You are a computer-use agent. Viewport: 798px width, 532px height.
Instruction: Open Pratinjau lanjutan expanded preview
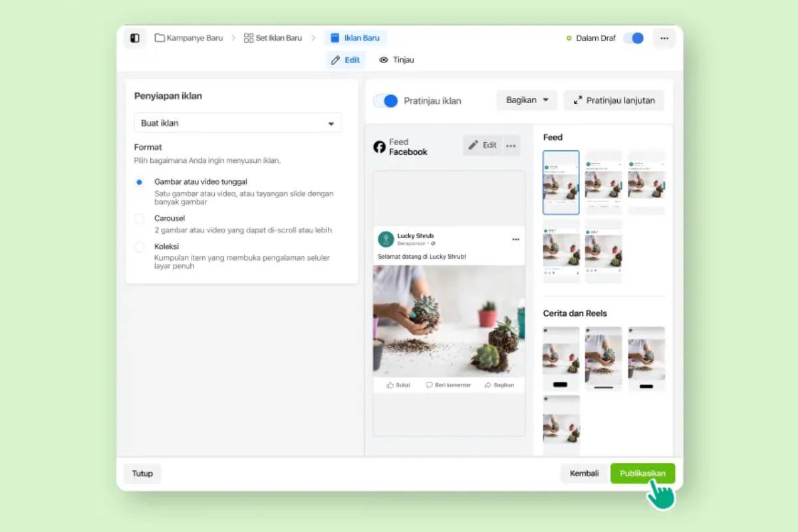click(614, 100)
